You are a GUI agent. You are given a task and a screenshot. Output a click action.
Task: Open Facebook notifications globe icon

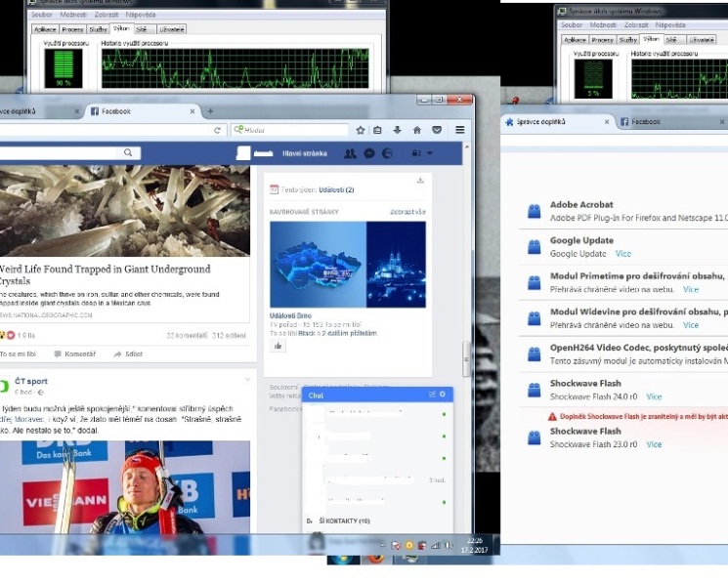[387, 153]
